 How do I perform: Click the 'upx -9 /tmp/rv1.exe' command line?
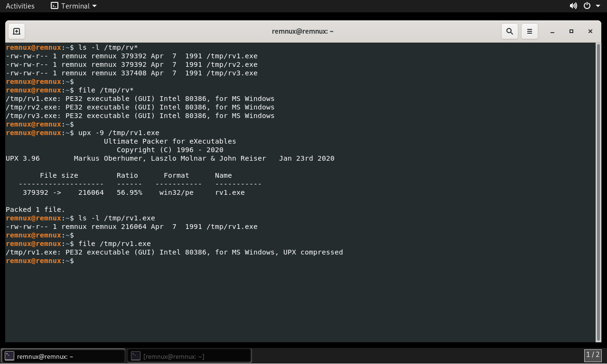119,133
